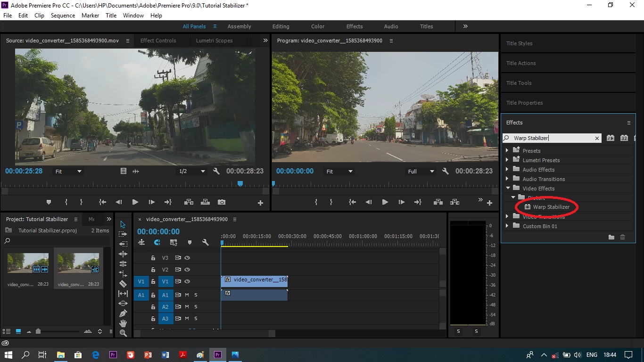Toggle lock on track V2

(153, 270)
